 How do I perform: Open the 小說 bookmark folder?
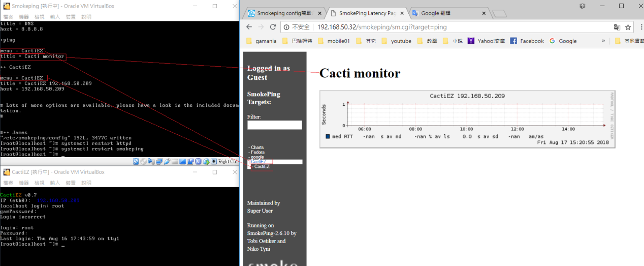[453, 41]
